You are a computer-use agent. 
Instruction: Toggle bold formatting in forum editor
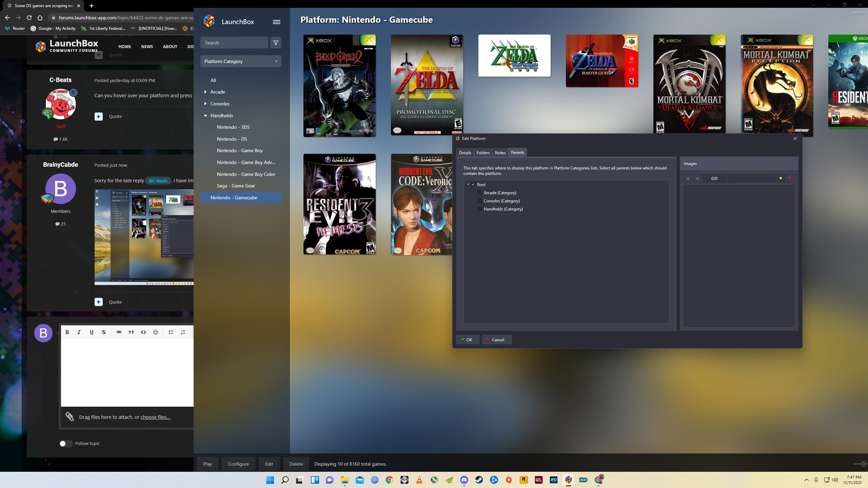click(67, 332)
